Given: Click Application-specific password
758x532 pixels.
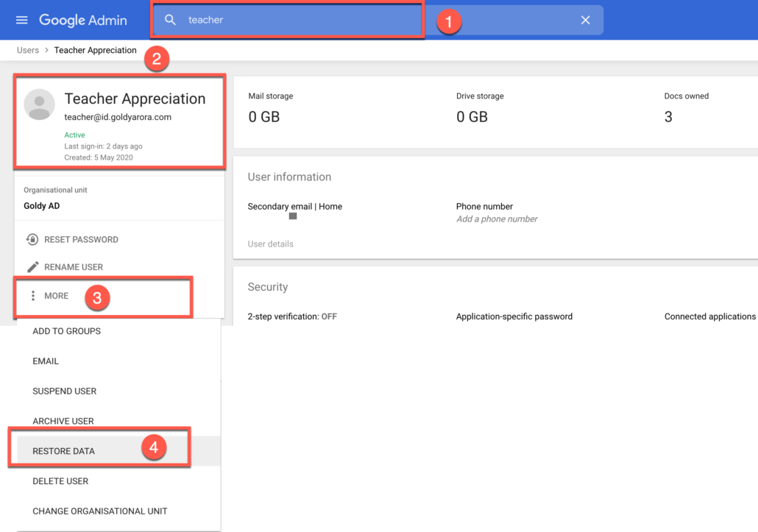Looking at the screenshot, I should (514, 316).
